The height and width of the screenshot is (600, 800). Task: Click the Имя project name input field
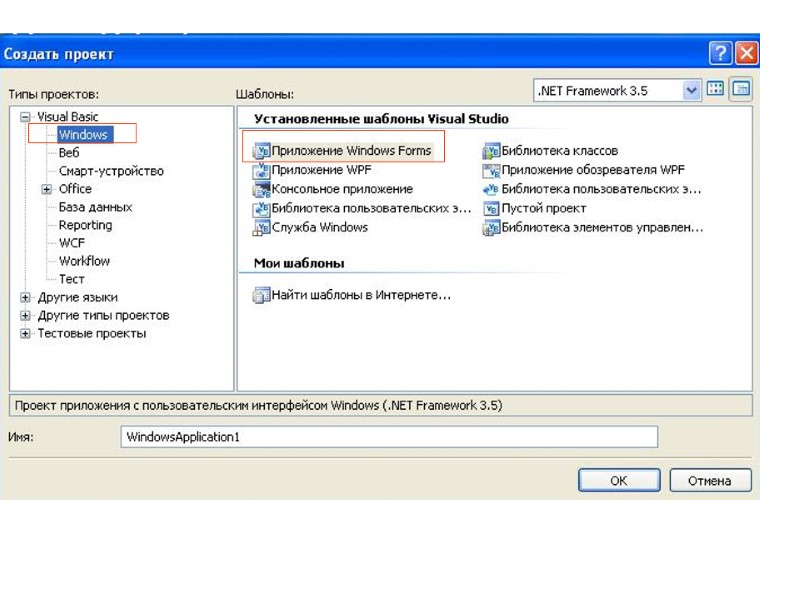(389, 437)
